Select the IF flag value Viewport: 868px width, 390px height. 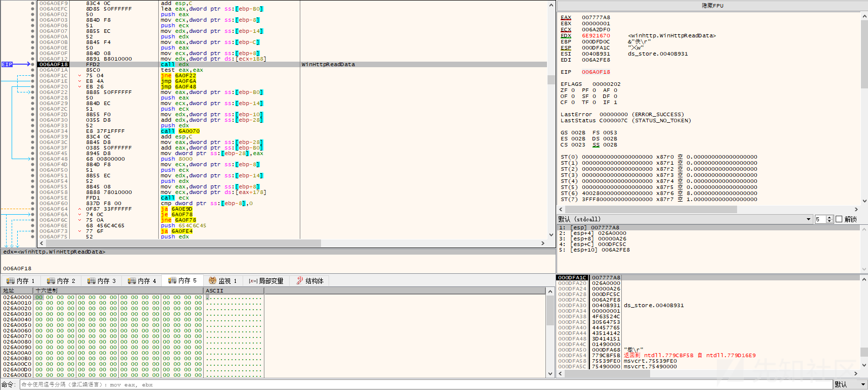click(615, 103)
